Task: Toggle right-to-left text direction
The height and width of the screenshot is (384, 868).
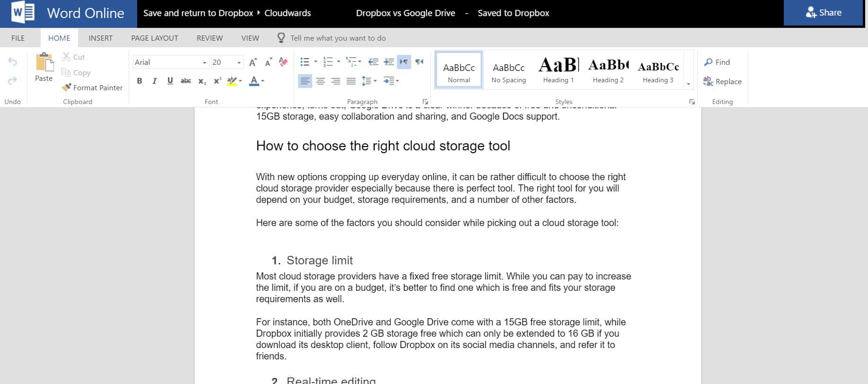Action: point(419,62)
